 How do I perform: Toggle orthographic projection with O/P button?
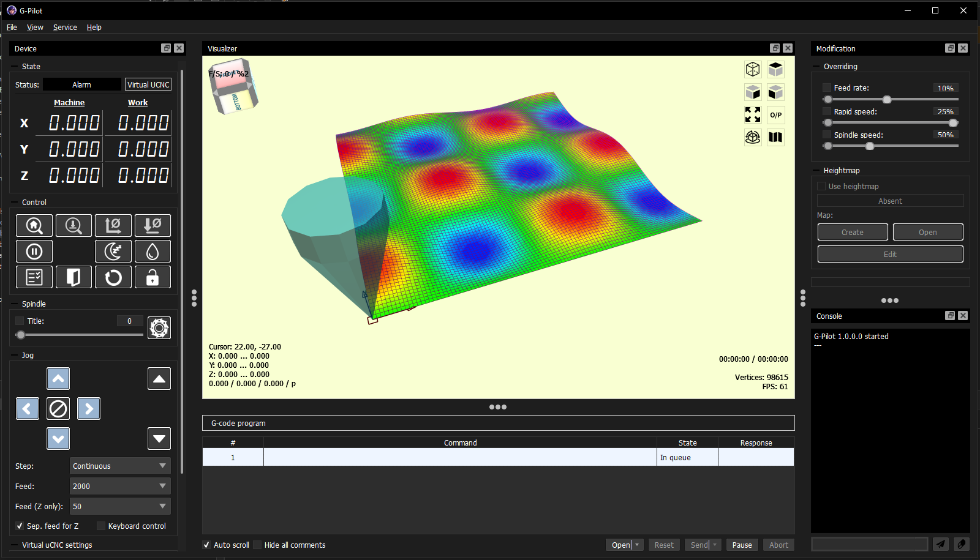[775, 114]
